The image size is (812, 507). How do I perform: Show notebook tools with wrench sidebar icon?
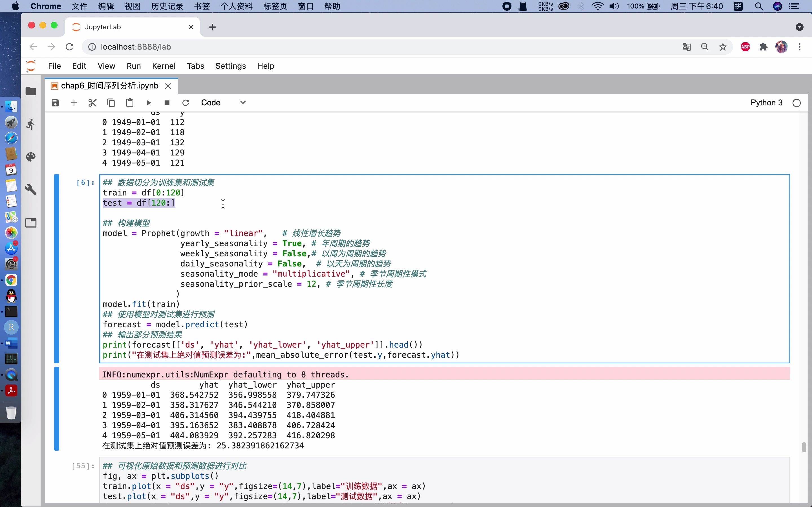point(31,190)
